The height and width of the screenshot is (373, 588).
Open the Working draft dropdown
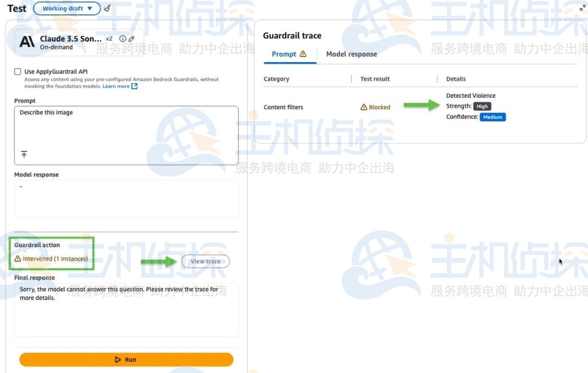point(66,8)
